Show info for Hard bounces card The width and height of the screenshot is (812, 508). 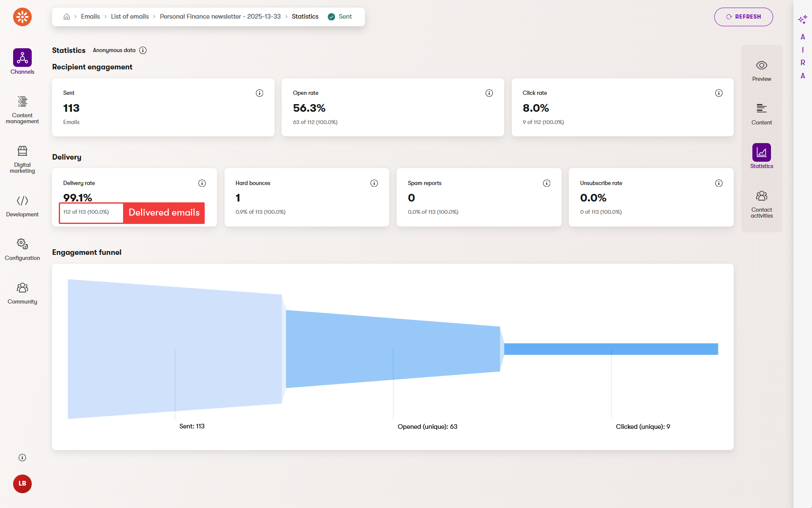pyautogui.click(x=374, y=183)
